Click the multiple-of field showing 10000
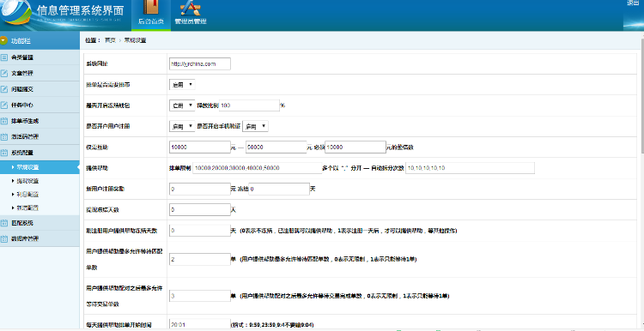The width and height of the screenshot is (644, 331). pyautogui.click(x=355, y=147)
